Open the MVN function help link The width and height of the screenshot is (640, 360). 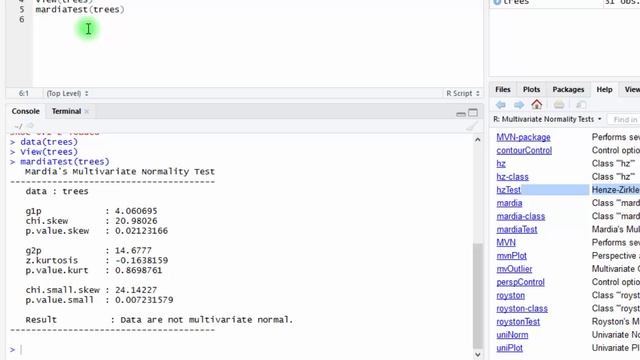pyautogui.click(x=506, y=242)
